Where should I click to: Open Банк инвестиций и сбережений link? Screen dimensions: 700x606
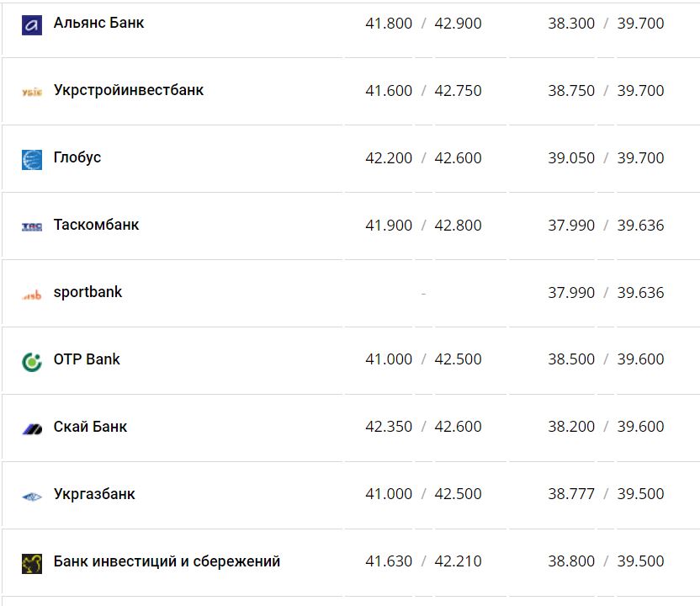[x=167, y=561]
